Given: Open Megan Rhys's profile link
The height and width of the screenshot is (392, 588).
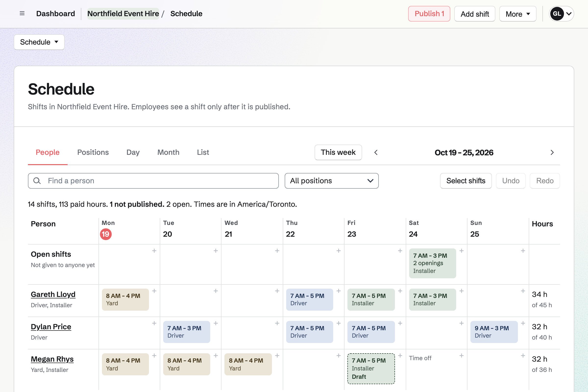Looking at the screenshot, I should pos(52,359).
